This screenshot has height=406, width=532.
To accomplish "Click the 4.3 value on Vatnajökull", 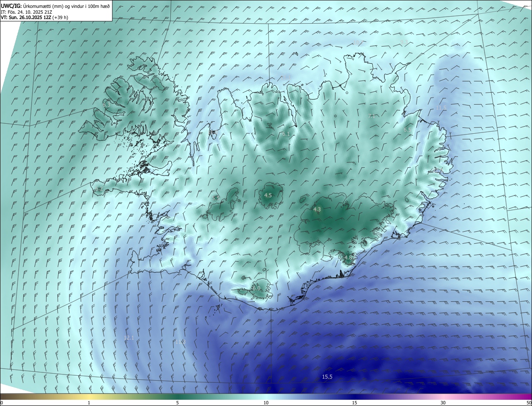I will coord(317,210).
